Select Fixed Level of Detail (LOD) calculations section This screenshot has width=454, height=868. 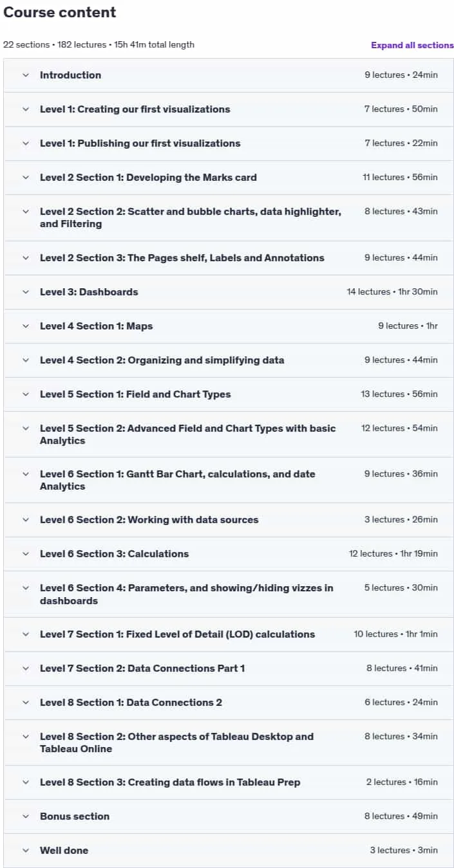click(177, 634)
